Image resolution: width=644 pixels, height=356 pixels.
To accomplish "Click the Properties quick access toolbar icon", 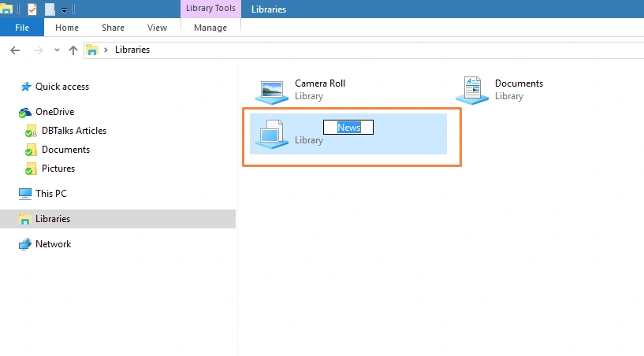I will (x=32, y=9).
